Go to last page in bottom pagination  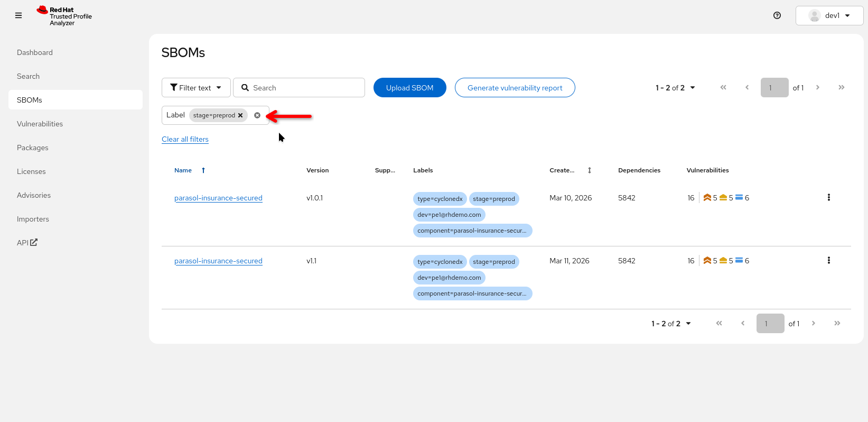point(837,324)
